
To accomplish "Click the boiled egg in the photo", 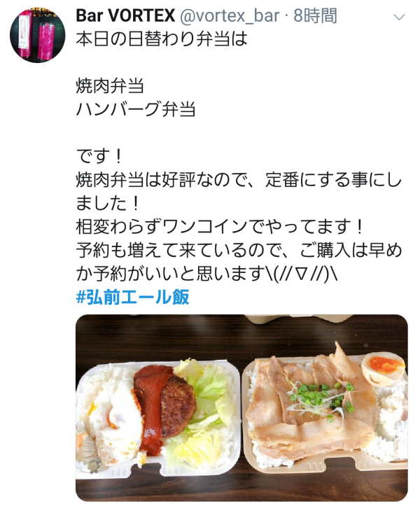I will 383,367.
